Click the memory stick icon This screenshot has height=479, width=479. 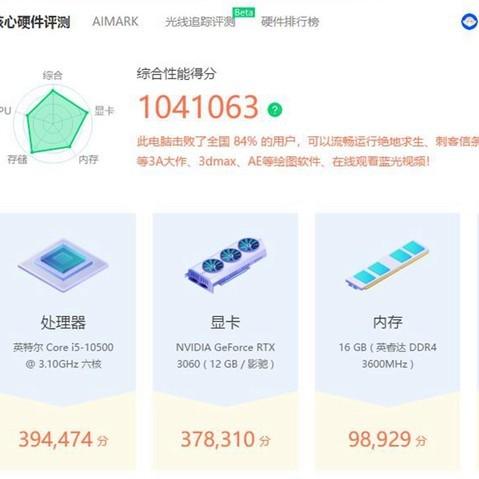pos(387,266)
